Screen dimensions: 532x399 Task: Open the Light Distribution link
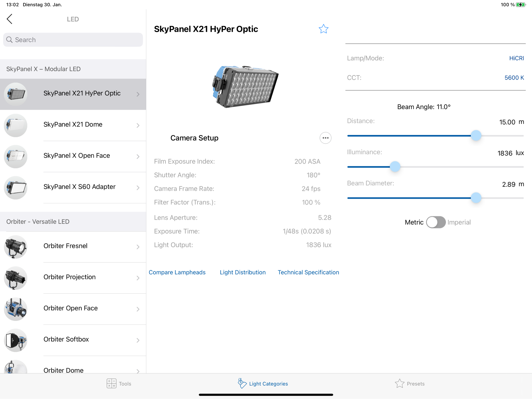tap(242, 272)
